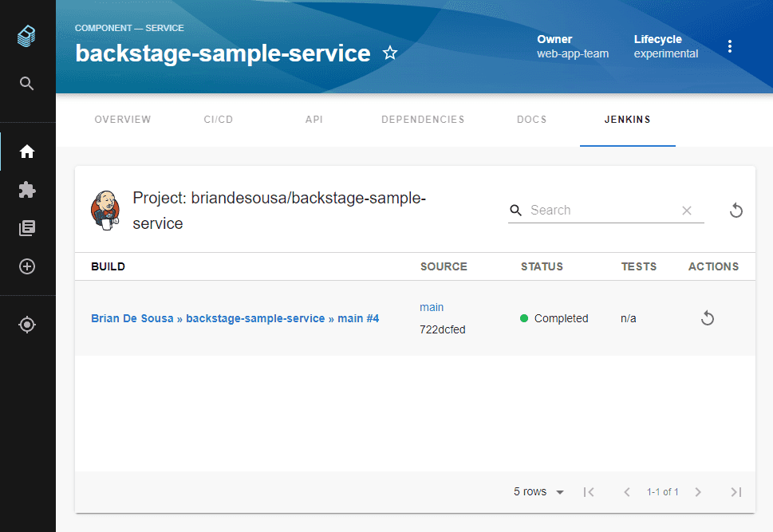Clear the search field with X icon

[687, 211]
